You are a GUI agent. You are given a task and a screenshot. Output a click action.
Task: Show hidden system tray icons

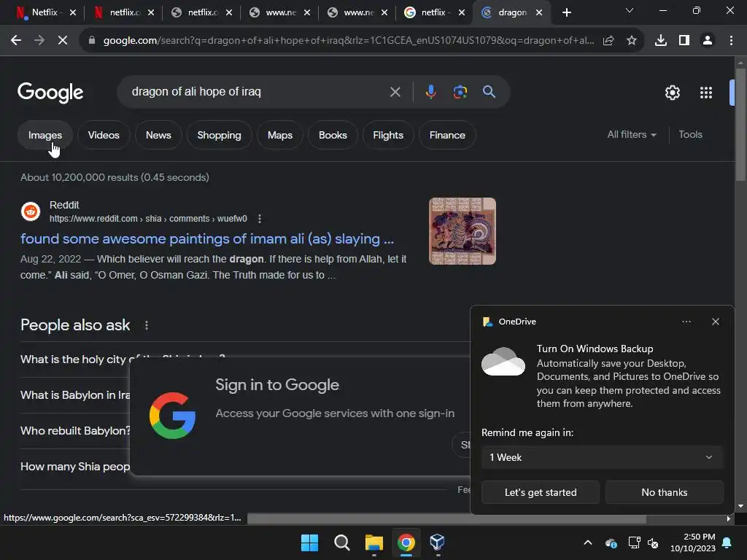point(588,542)
